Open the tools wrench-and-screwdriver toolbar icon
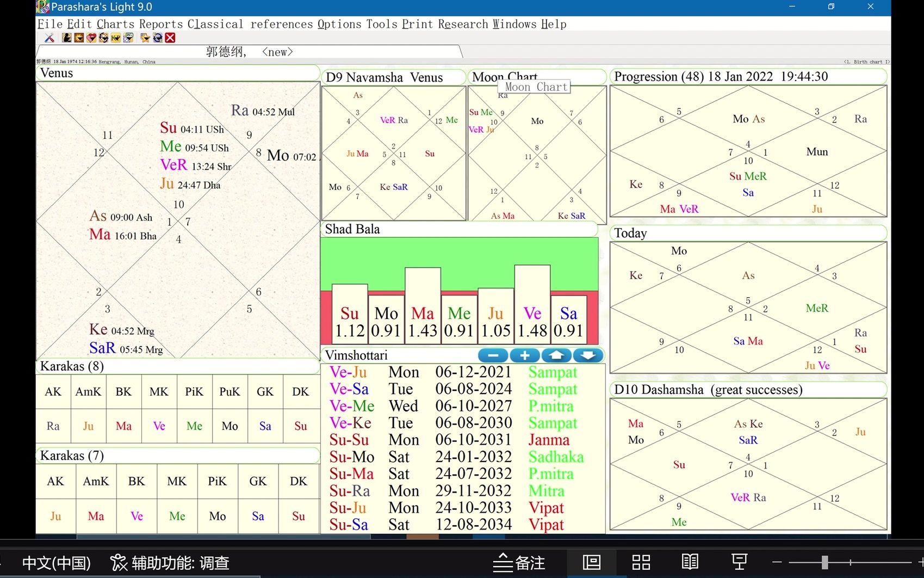Viewport: 924px width, 578px height. pos(49,38)
